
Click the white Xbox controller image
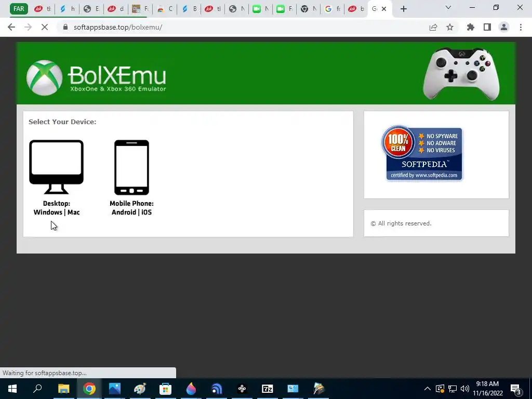click(461, 73)
